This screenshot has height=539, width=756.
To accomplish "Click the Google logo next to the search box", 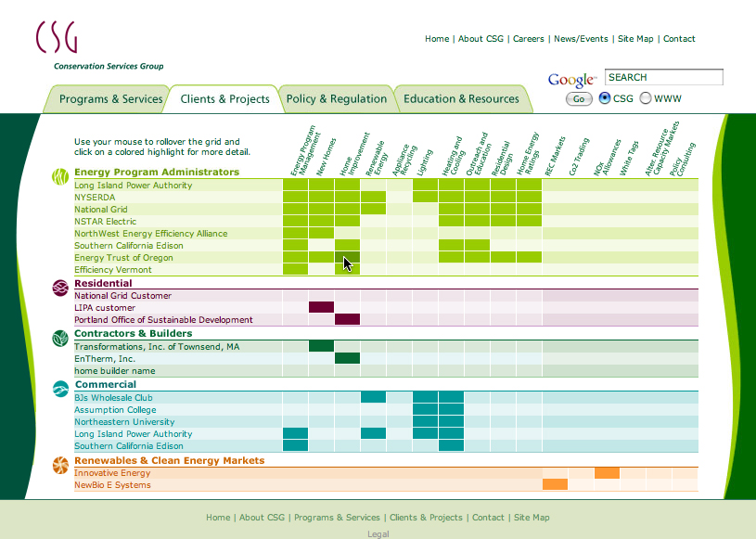I will point(571,80).
